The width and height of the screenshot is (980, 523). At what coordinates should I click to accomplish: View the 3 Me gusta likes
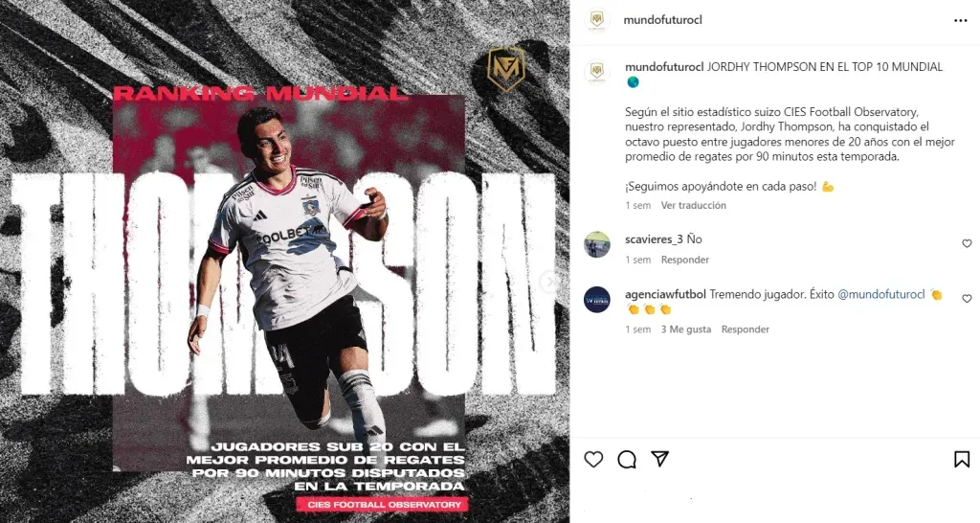pos(686,330)
